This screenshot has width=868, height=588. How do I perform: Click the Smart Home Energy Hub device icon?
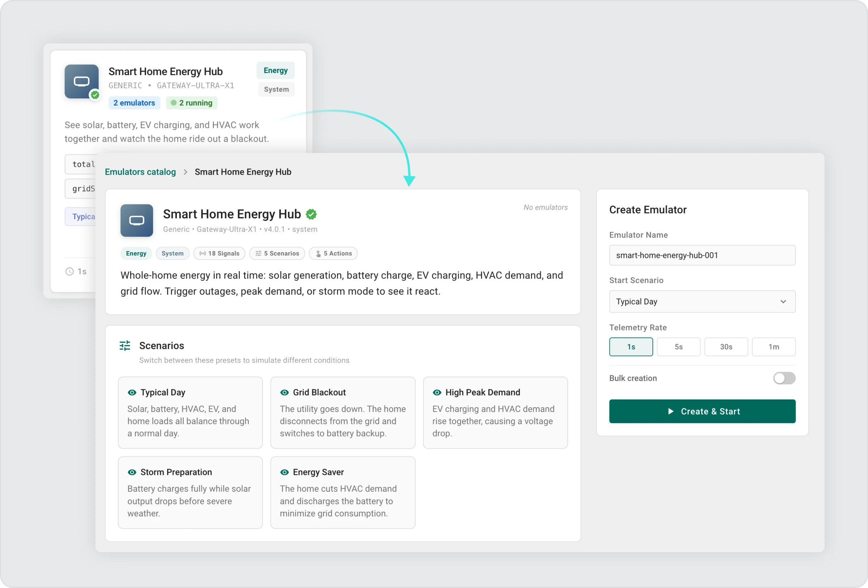[x=136, y=220]
